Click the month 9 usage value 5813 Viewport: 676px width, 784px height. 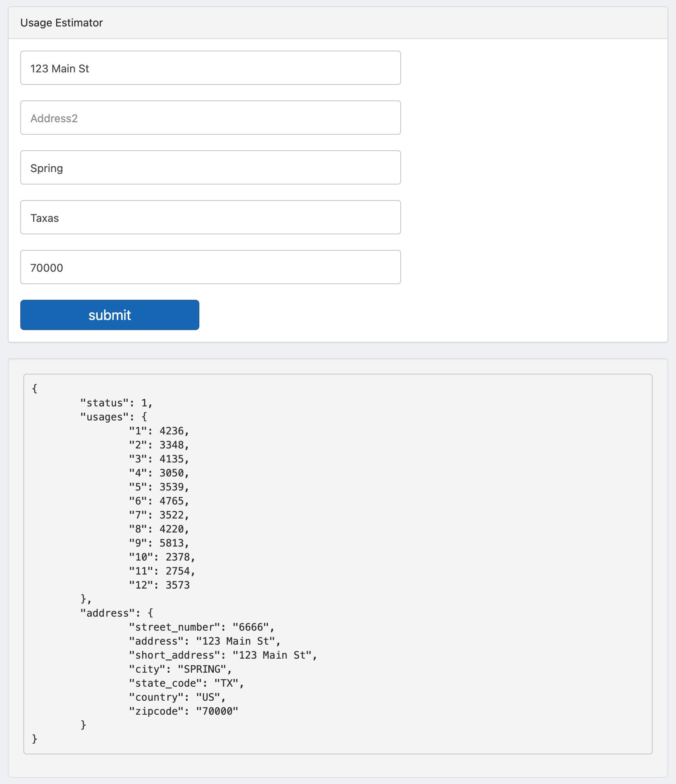click(x=171, y=543)
